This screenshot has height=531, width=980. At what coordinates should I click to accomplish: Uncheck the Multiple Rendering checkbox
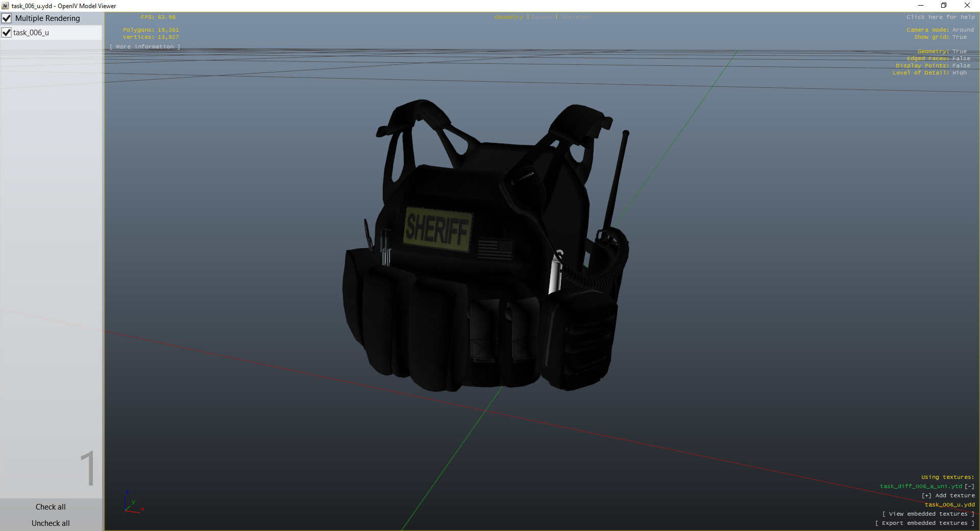coord(7,18)
